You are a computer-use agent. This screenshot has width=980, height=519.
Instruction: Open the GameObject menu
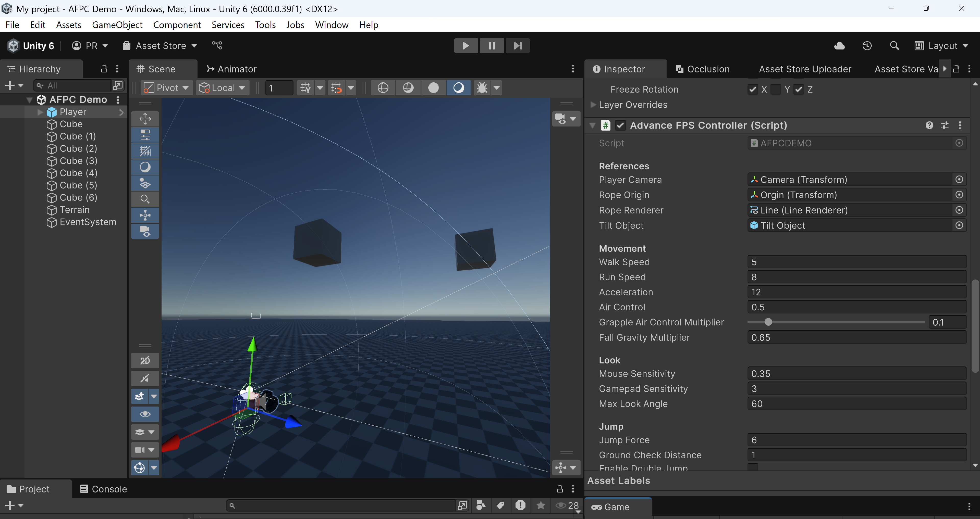[117, 25]
